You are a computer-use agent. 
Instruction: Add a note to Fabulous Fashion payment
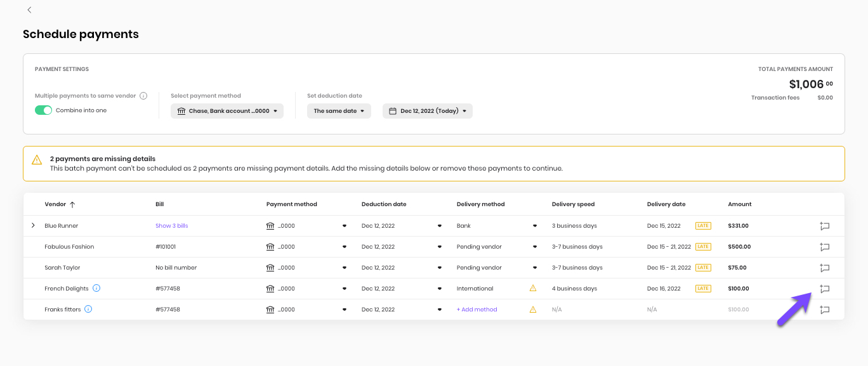coord(824,247)
